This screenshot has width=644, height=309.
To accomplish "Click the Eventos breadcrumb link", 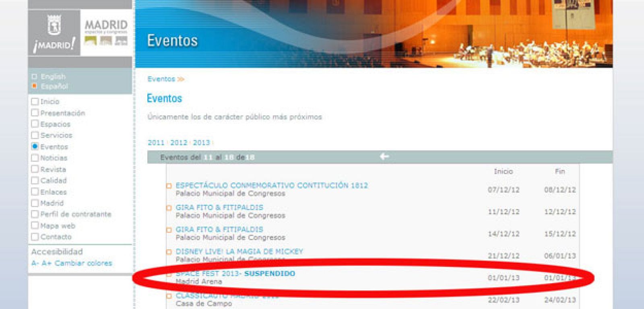I will 161,79.
